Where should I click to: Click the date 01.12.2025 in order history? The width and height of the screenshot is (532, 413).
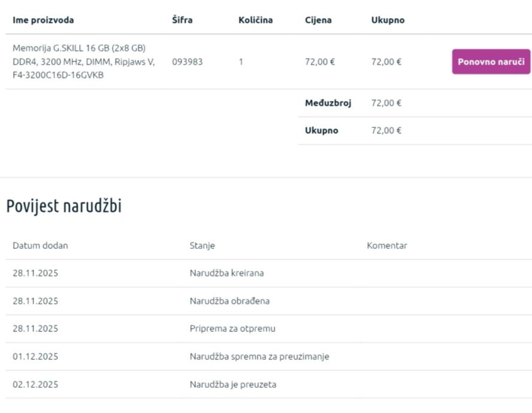35,357
